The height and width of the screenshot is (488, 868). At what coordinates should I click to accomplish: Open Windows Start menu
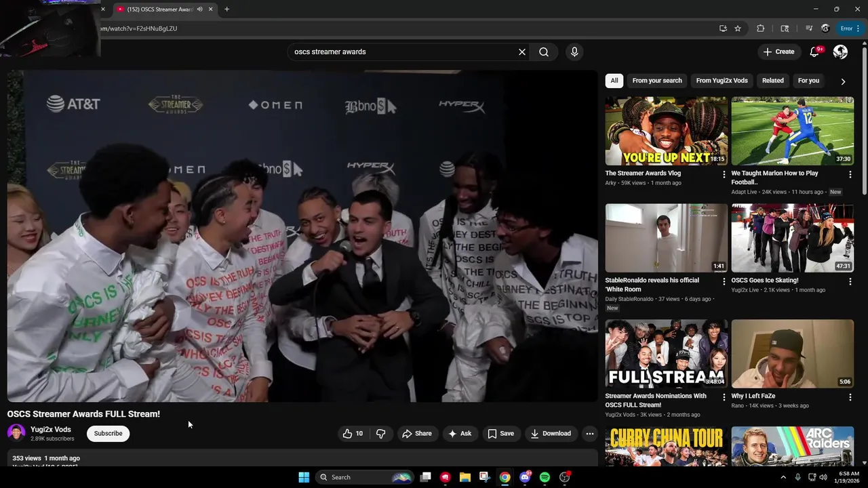point(304,477)
